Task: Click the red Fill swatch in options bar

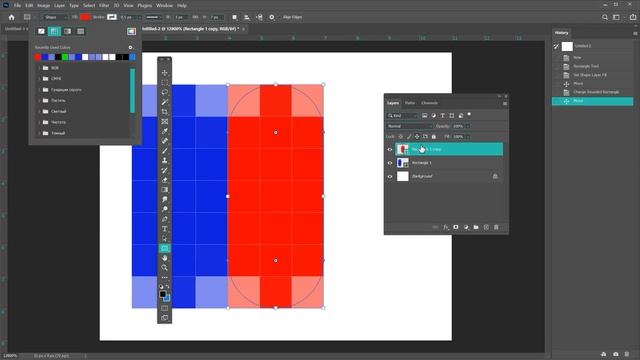Action: click(x=85, y=17)
